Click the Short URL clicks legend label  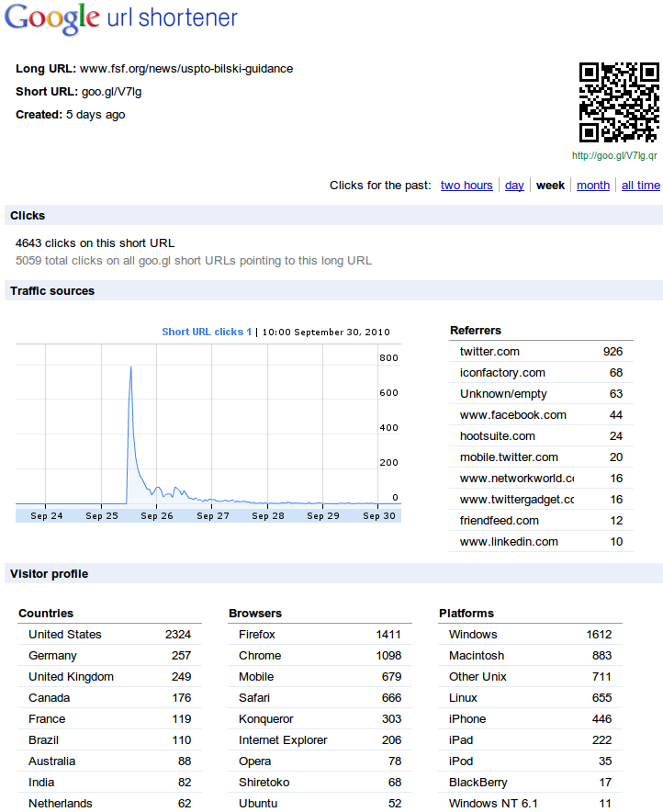pos(207,332)
